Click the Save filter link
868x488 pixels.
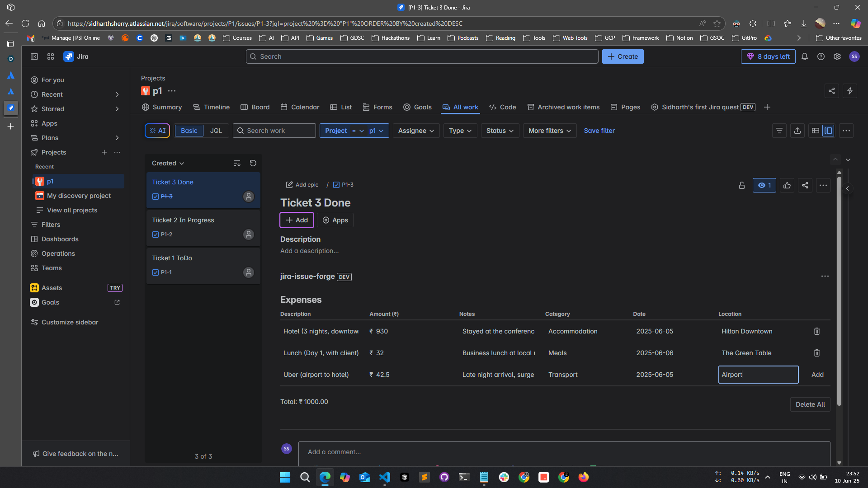point(599,131)
